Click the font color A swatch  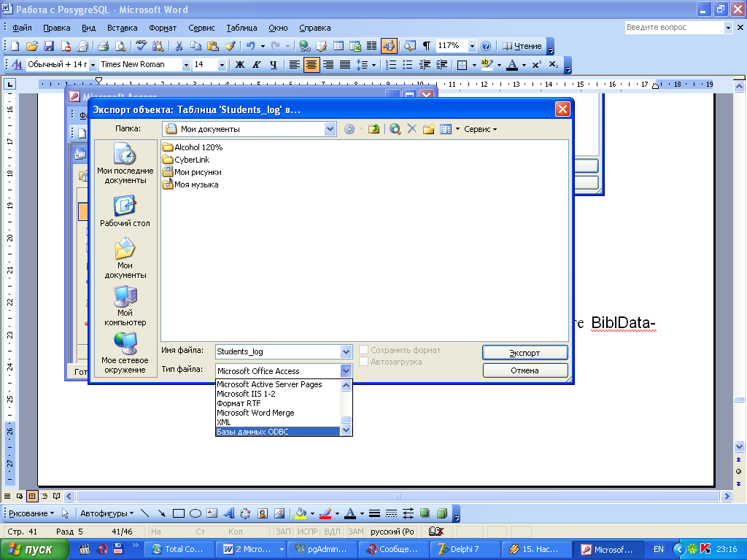click(512, 65)
